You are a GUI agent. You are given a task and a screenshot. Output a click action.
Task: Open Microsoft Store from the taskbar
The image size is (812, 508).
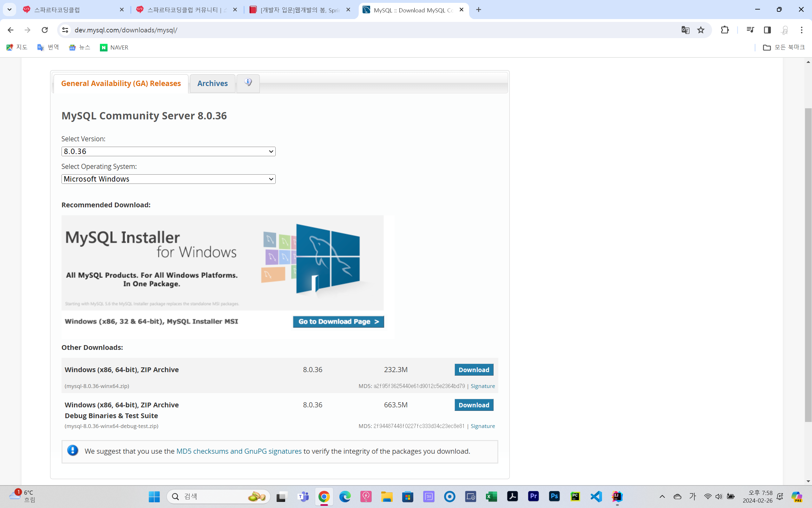(408, 496)
